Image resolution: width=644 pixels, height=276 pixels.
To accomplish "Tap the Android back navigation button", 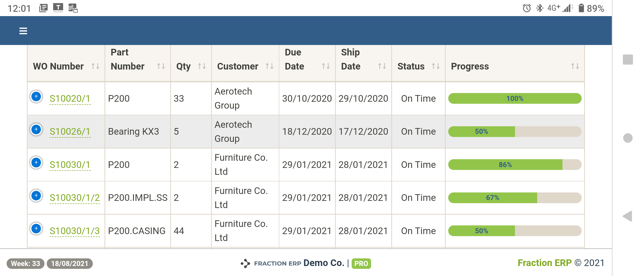I will (627, 216).
